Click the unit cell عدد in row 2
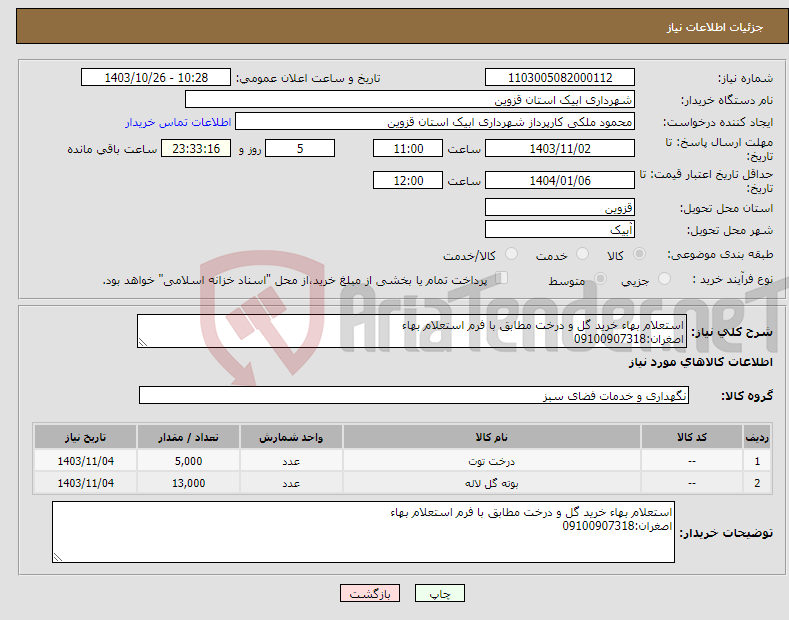Viewport: 789px width, 620px height. tap(291, 483)
